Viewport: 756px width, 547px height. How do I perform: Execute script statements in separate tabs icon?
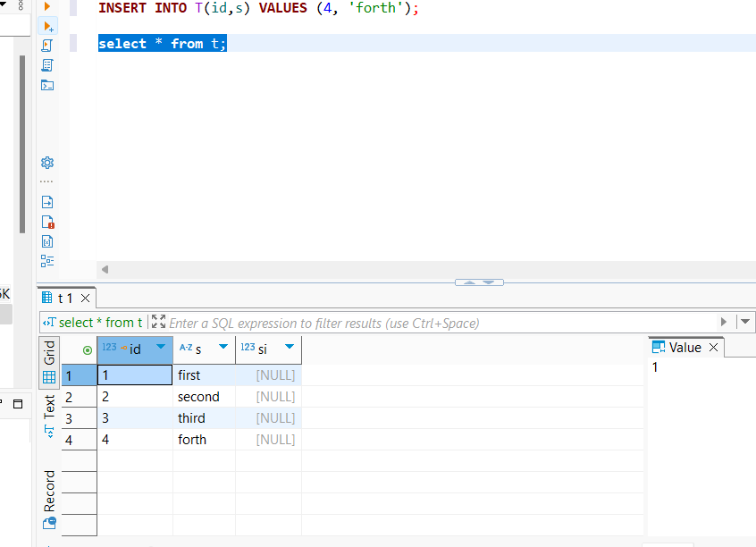tap(47, 65)
